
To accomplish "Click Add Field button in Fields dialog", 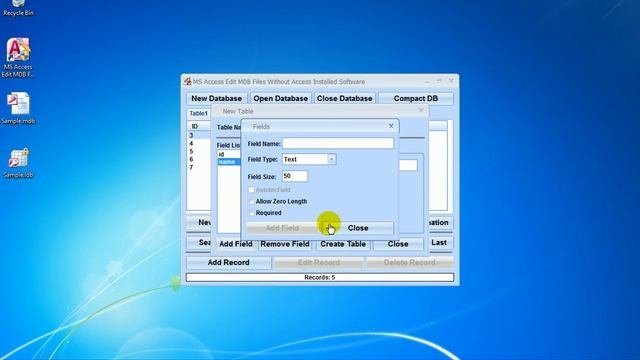I will click(282, 228).
